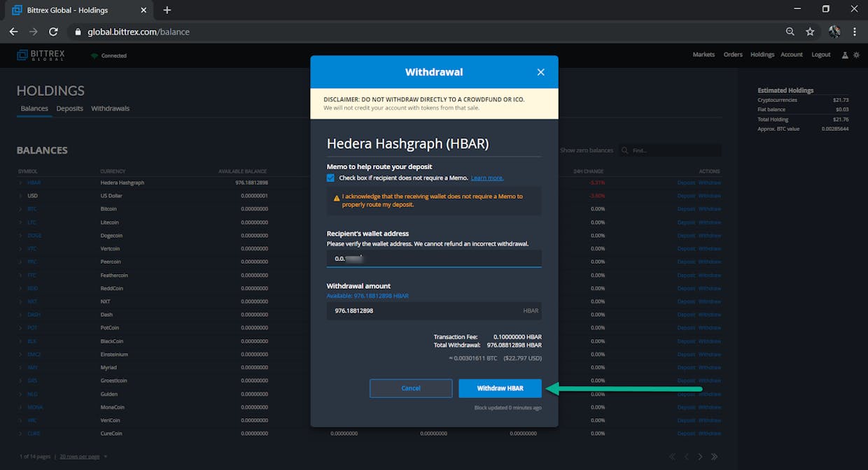868x470 pixels.
Task: Click the Einsteinium currency cell
Action: click(114, 355)
